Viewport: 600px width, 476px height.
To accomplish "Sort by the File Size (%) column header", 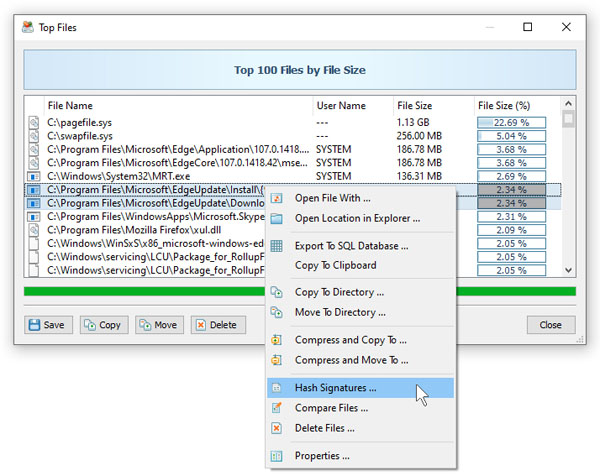I will tap(518, 106).
